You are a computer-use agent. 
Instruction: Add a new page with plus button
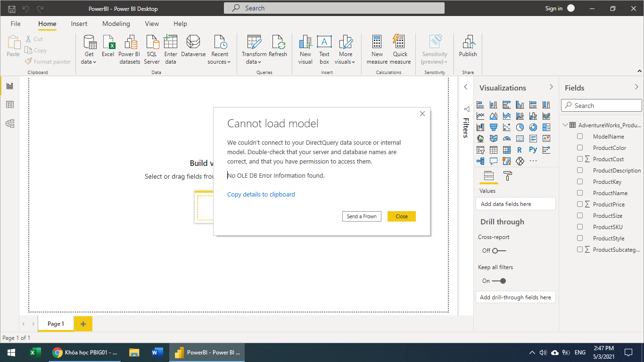click(x=83, y=324)
